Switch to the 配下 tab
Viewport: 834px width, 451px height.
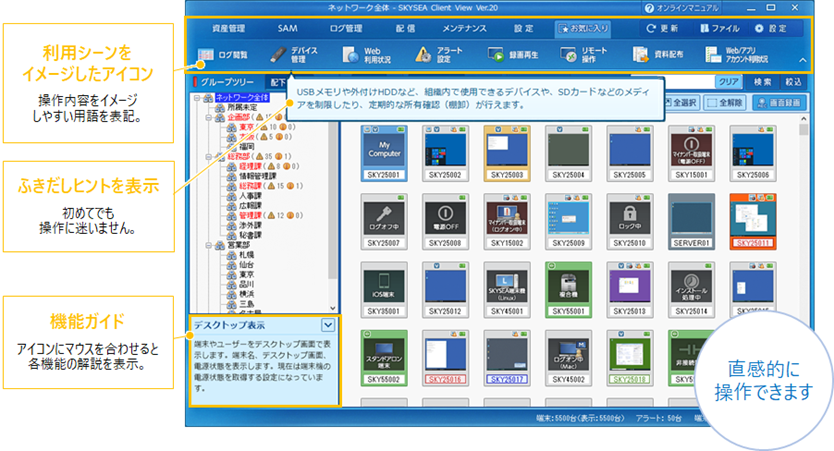point(277,82)
